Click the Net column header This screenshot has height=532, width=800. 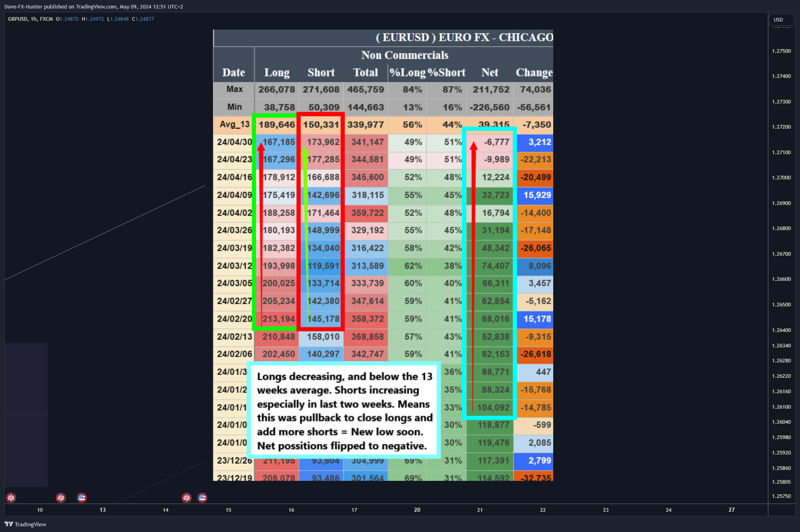490,72
